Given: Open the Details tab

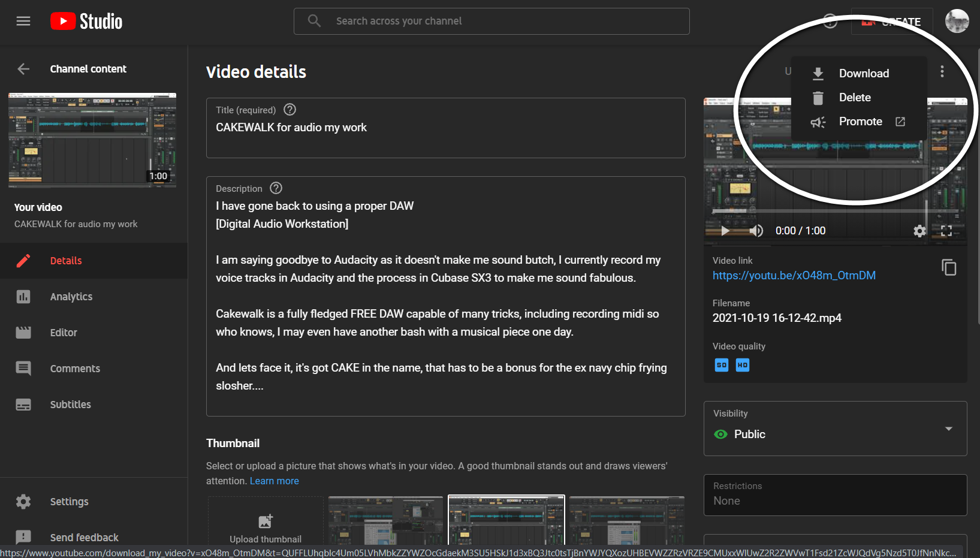Looking at the screenshot, I should point(94,261).
